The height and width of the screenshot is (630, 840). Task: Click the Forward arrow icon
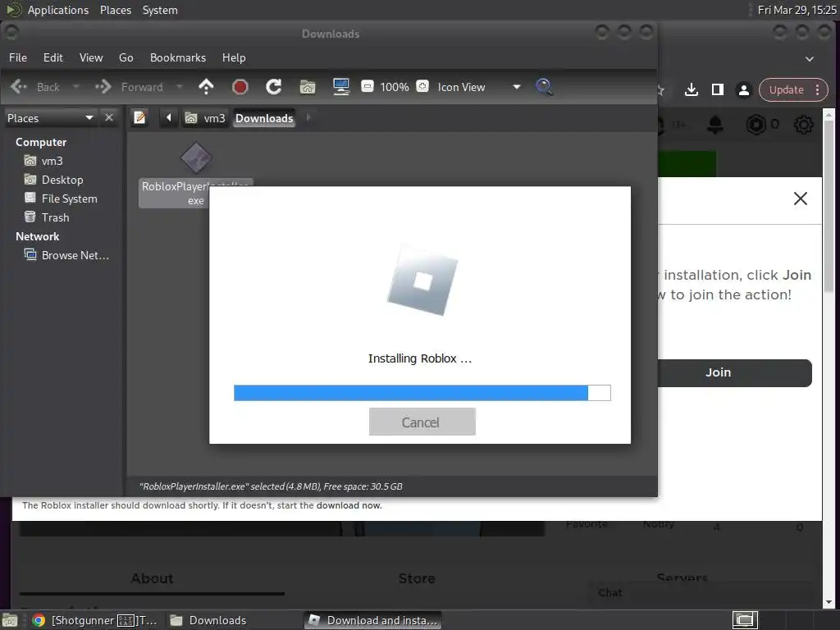coord(103,87)
